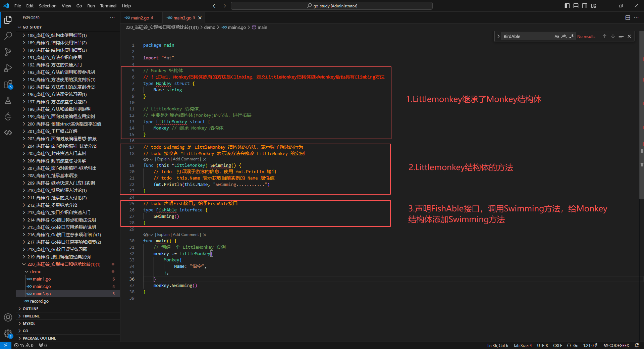
Task: Open the go_study command center search box
Action: pos(331,6)
